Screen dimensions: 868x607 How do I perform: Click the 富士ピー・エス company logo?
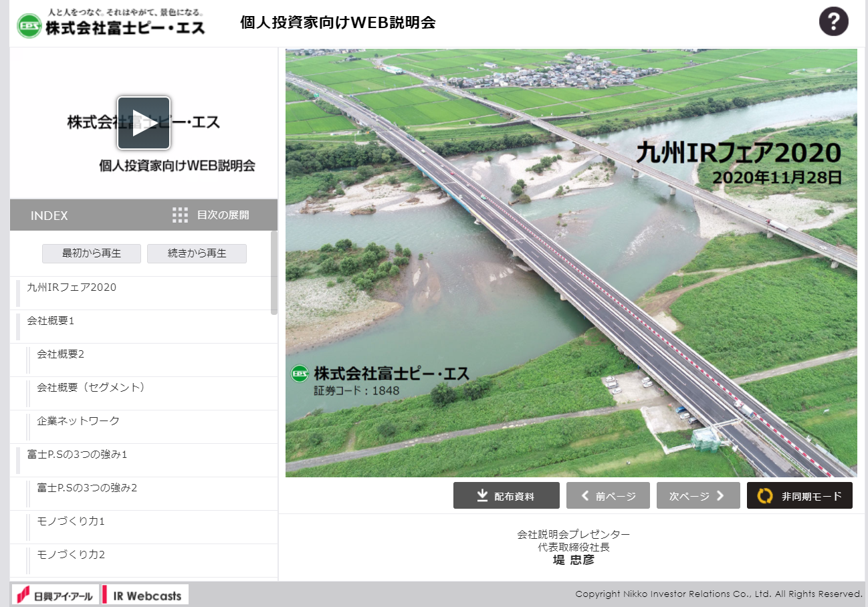111,23
